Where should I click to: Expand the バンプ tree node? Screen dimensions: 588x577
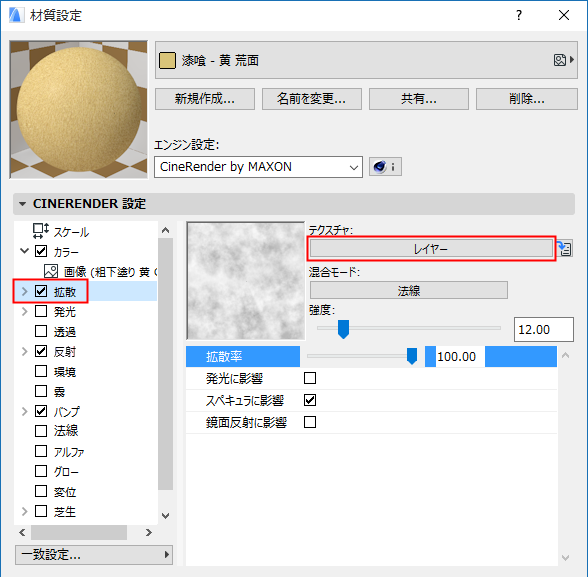coord(24,411)
